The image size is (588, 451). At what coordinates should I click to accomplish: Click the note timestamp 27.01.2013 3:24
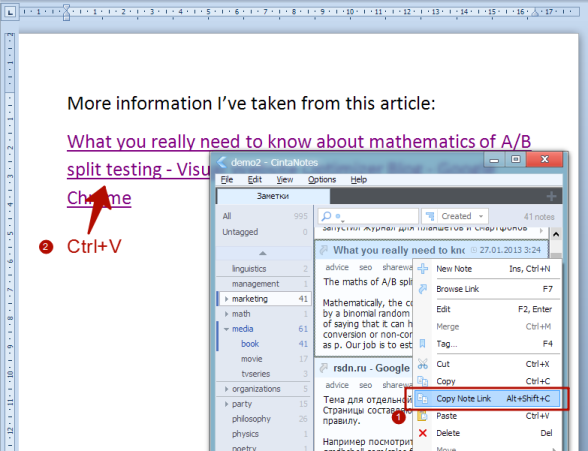click(510, 250)
